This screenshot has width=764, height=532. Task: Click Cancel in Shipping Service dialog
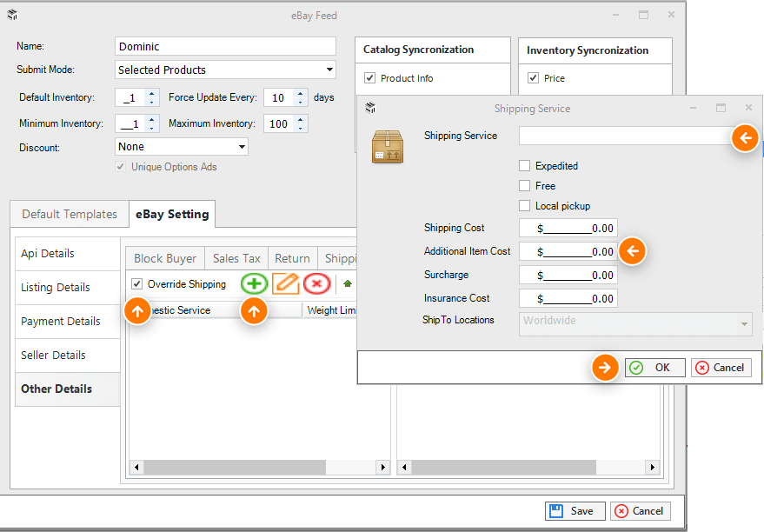(x=721, y=368)
